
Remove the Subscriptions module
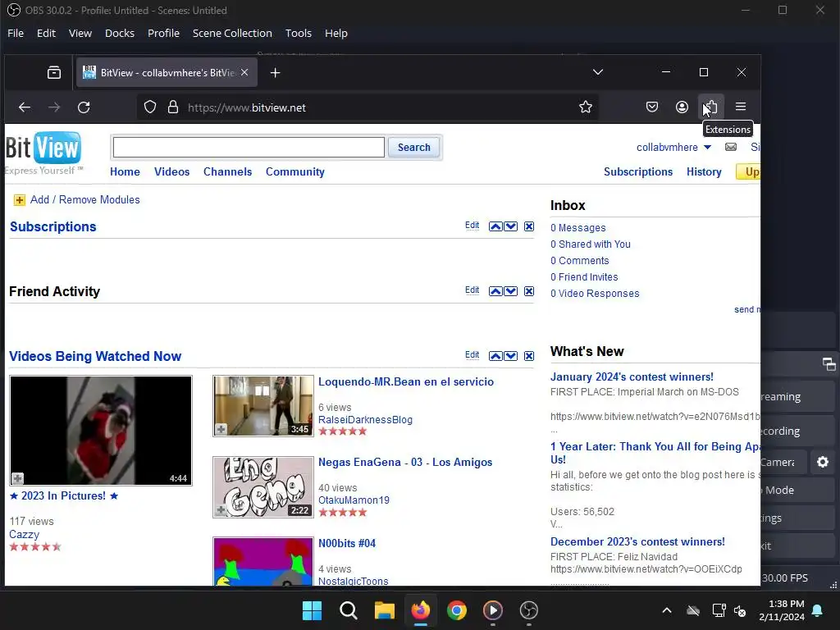pos(529,226)
